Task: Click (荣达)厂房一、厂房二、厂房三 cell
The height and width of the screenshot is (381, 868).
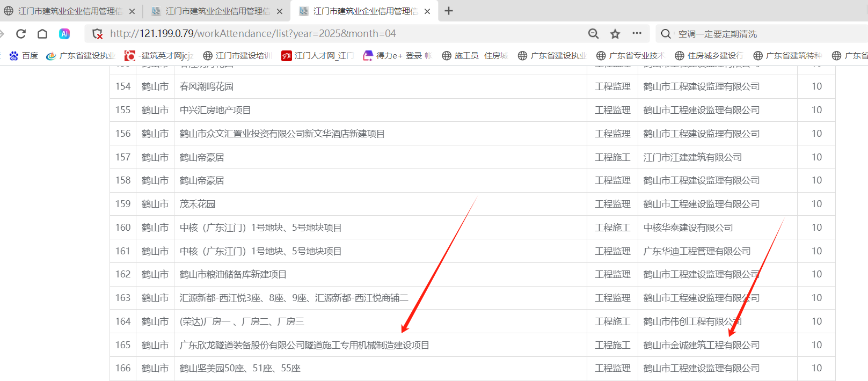Action: [242, 321]
